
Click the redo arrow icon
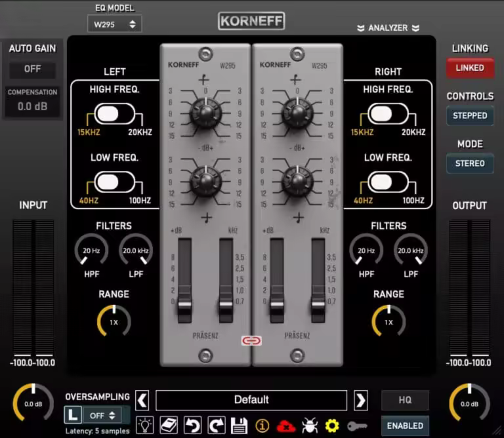point(216,425)
